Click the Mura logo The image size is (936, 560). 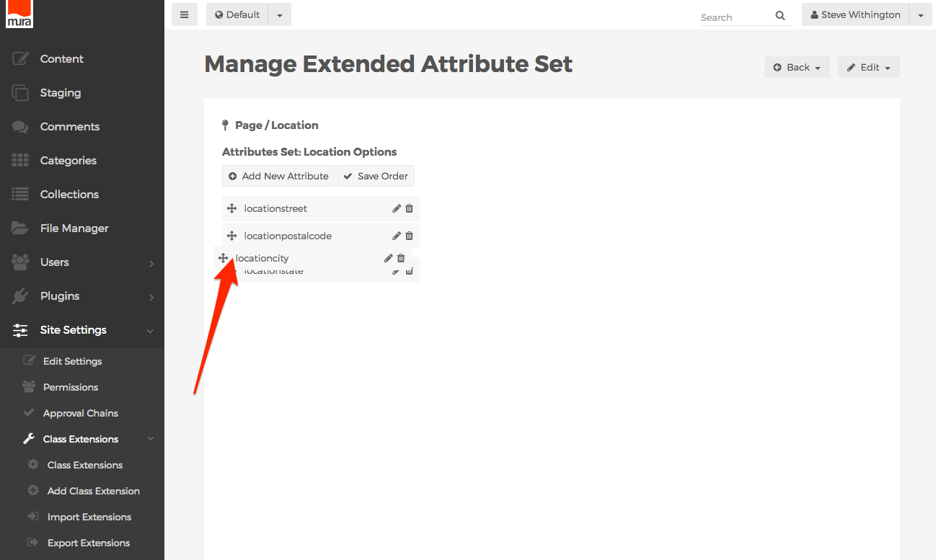coord(19,14)
